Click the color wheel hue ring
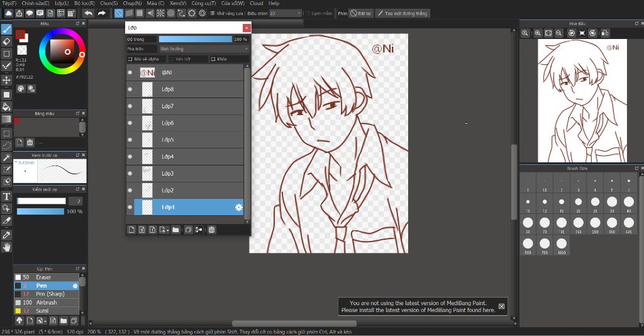The width and height of the screenshot is (644, 336). pos(82,54)
